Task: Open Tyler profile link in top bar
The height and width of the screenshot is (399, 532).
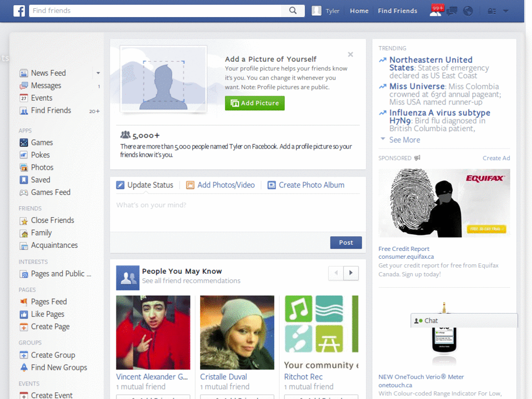Action: pyautogui.click(x=332, y=11)
